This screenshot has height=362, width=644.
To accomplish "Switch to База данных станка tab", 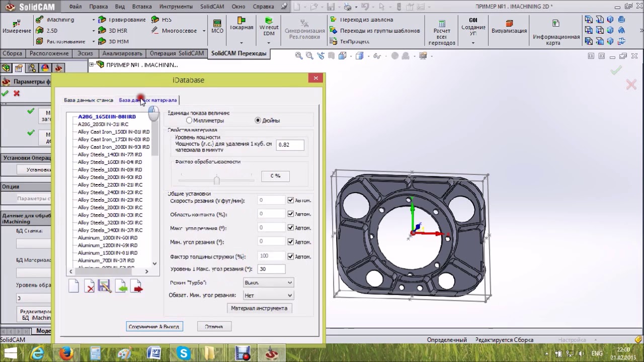I will 89,100.
